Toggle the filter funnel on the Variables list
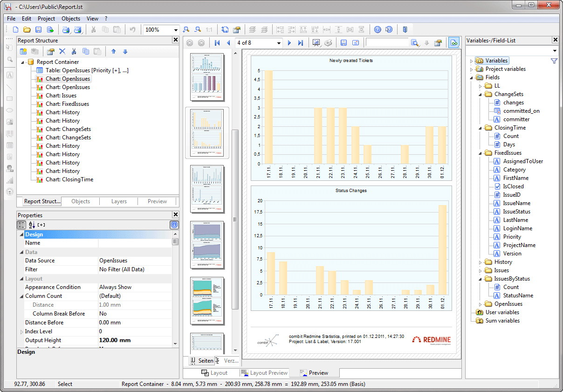The width and height of the screenshot is (563, 392). coord(554,61)
